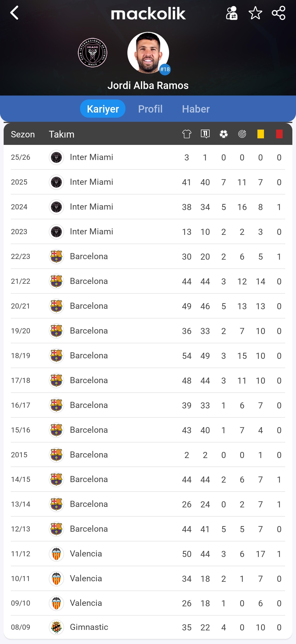Tap the share icon
This screenshot has width=296, height=644.
278,13
